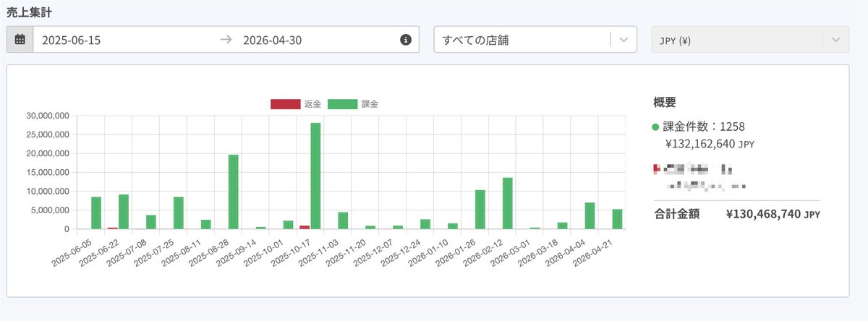Toggle the red 返金 legend swatch

point(285,104)
